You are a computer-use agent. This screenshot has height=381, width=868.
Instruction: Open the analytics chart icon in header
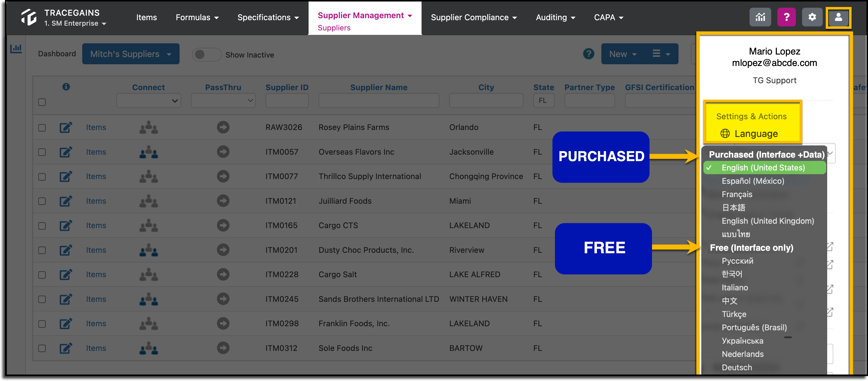[x=760, y=17]
